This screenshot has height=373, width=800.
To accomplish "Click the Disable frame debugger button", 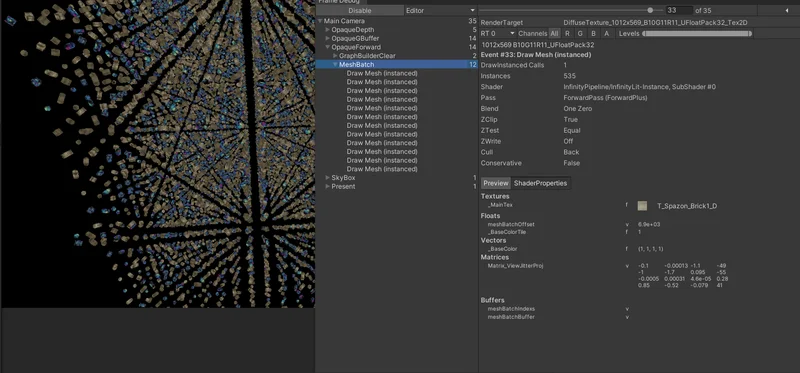I will tap(360, 11).
